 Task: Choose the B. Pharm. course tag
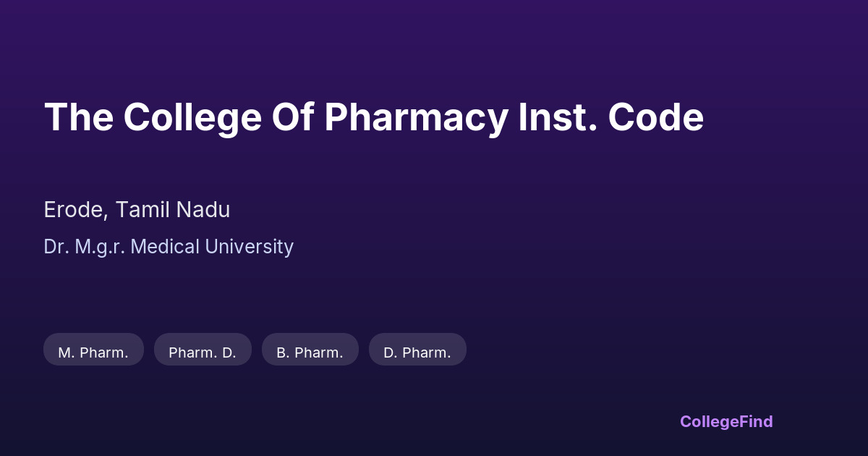click(310, 352)
